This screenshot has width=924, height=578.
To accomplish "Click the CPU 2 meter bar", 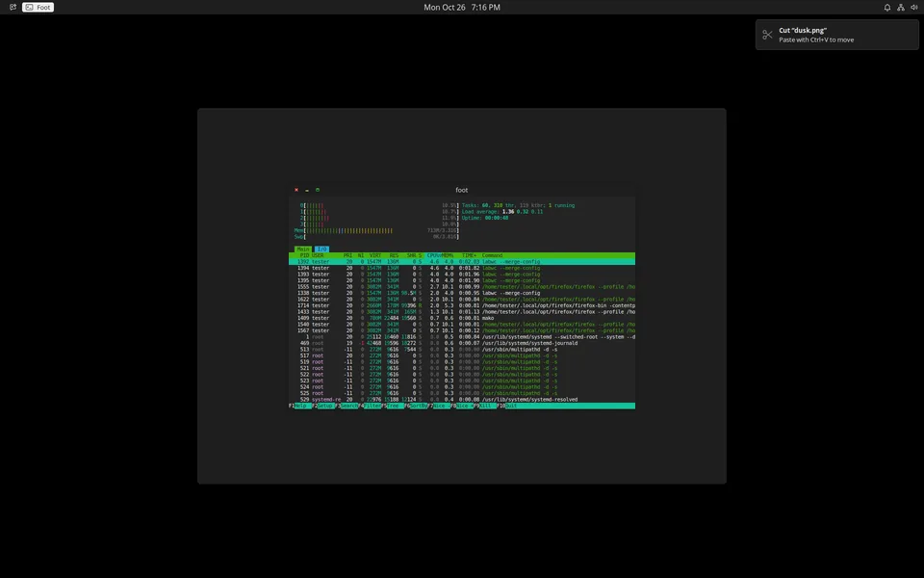I will 379,219.
